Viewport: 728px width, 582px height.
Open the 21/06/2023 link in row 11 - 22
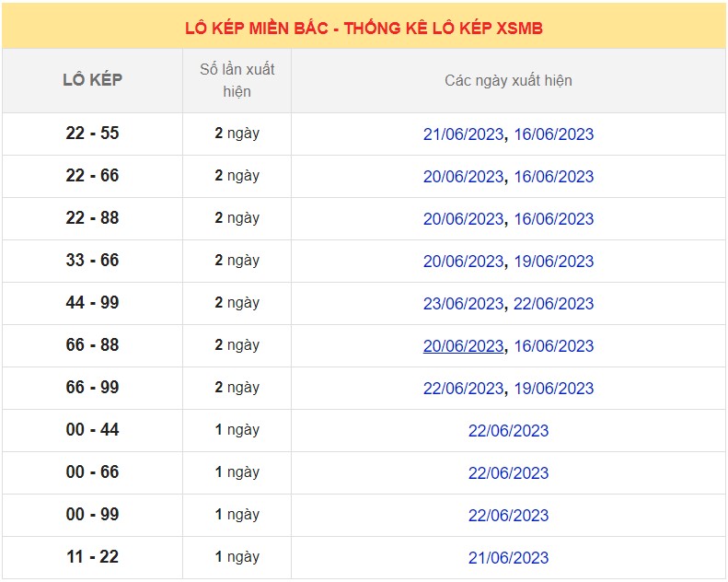pos(508,558)
